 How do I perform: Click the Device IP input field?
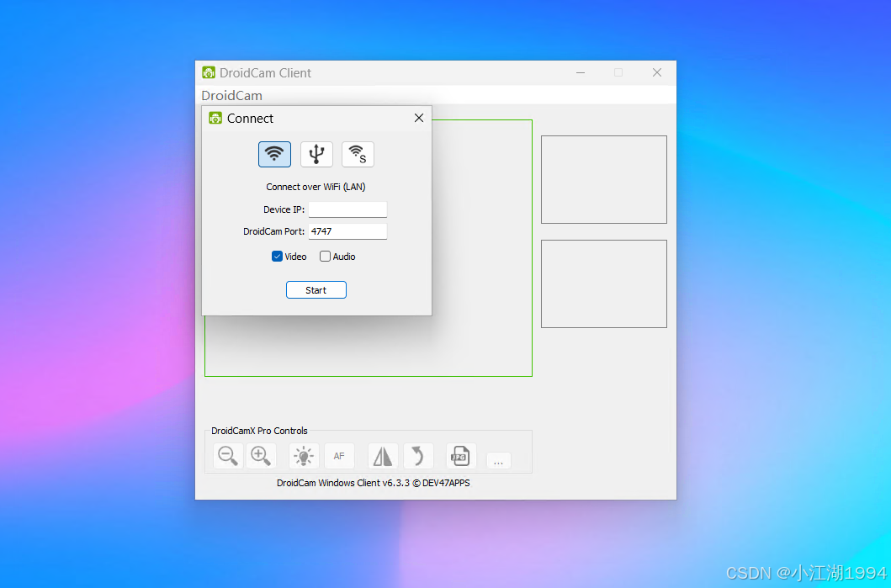(347, 209)
